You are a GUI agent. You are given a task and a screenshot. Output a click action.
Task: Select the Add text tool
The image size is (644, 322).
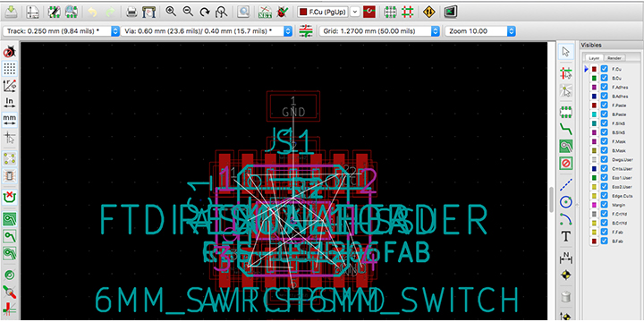pos(566,236)
